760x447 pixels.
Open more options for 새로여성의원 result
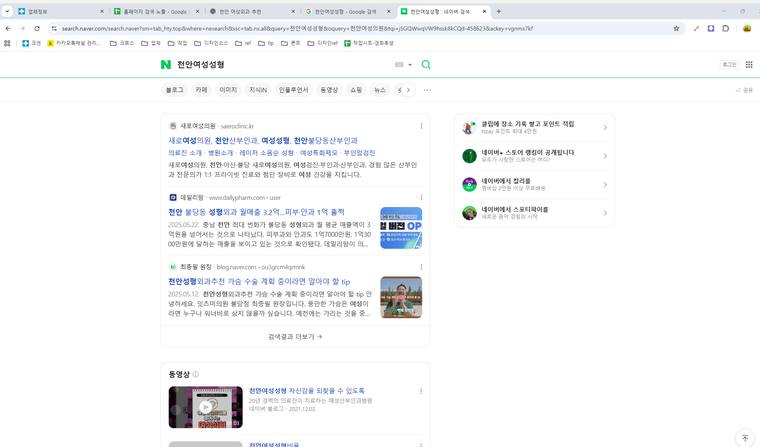(421, 126)
